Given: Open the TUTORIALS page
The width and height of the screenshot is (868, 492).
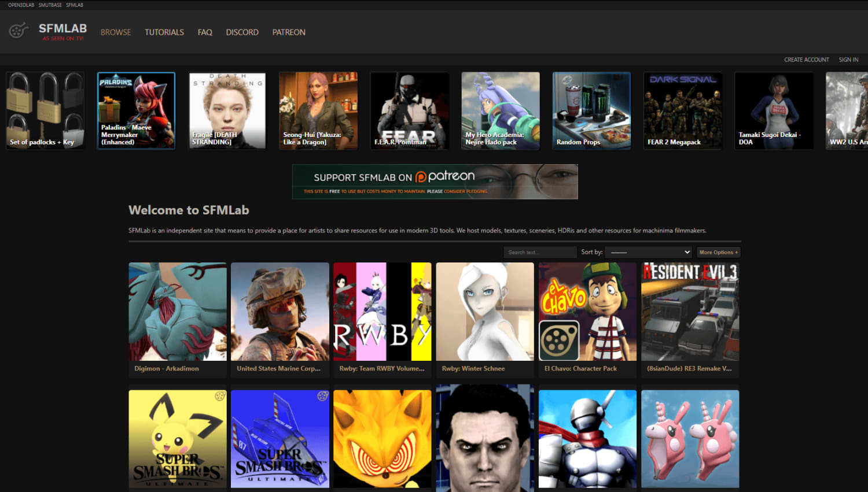Looking at the screenshot, I should (164, 32).
